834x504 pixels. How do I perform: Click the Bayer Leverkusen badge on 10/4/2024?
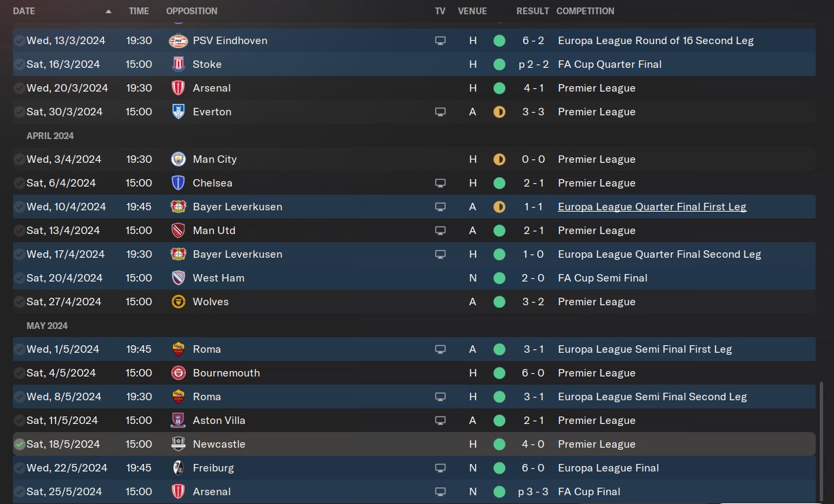[x=178, y=207]
